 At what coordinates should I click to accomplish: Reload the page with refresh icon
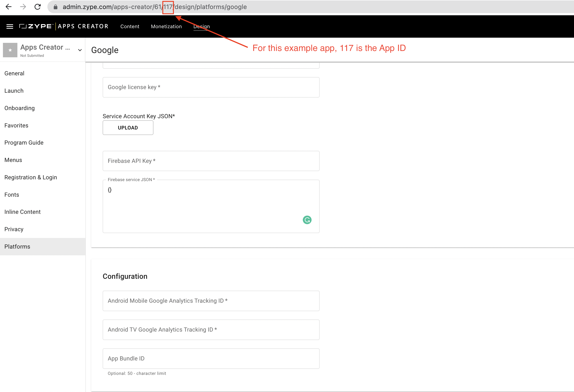click(x=37, y=7)
